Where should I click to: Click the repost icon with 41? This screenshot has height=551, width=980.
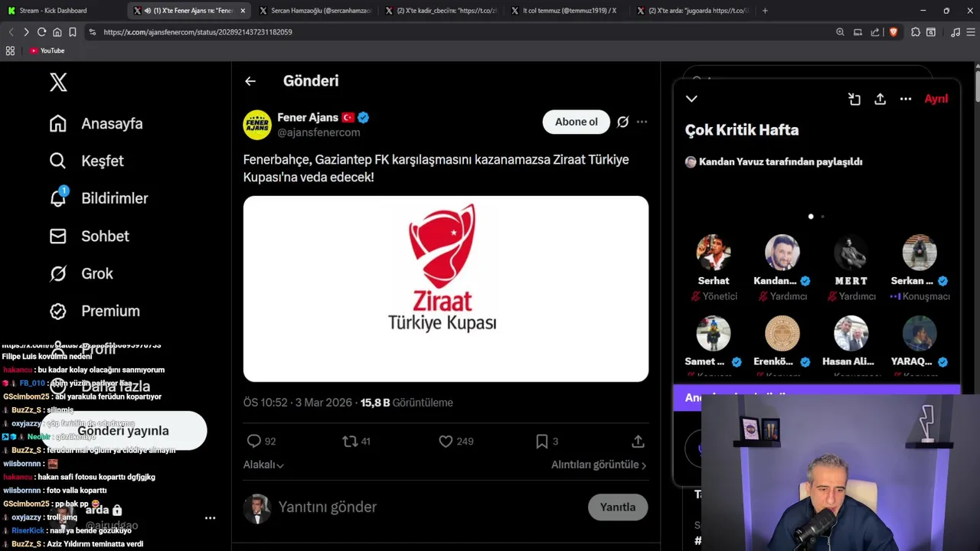[x=350, y=442]
